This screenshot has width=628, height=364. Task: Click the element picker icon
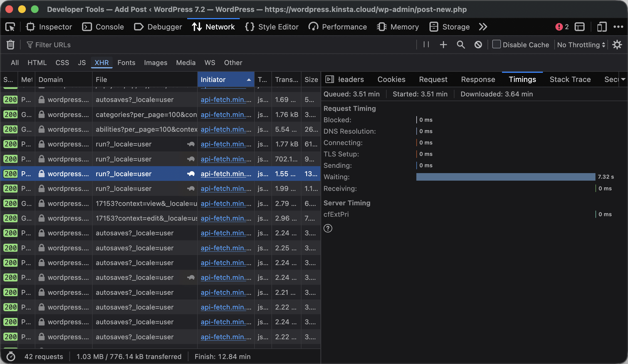tap(10, 27)
